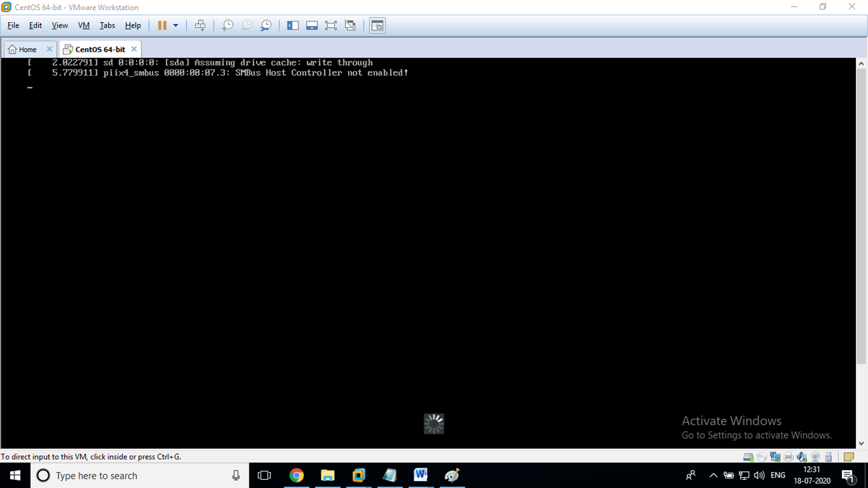Enter full screen mode for the VM
Image resolution: width=868 pixels, height=488 pixels.
coord(331,25)
